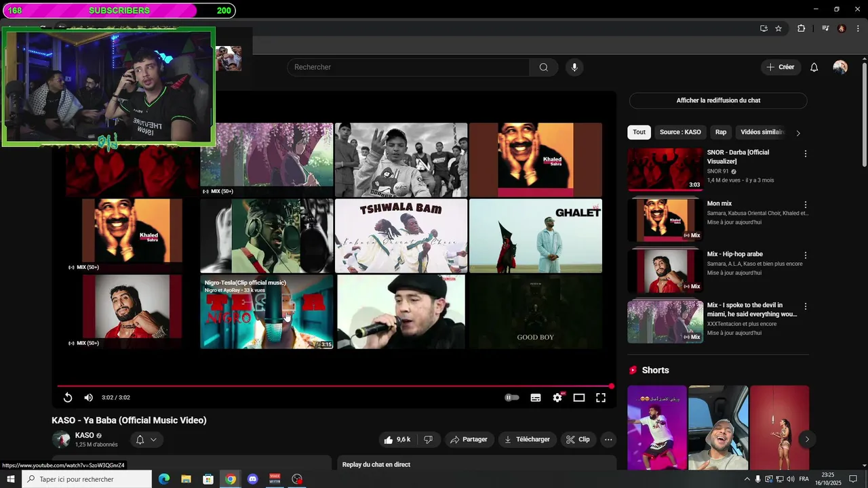Screen dimensions: 868x488
Task: Click the page vertical scrollbar
Action: point(864,115)
